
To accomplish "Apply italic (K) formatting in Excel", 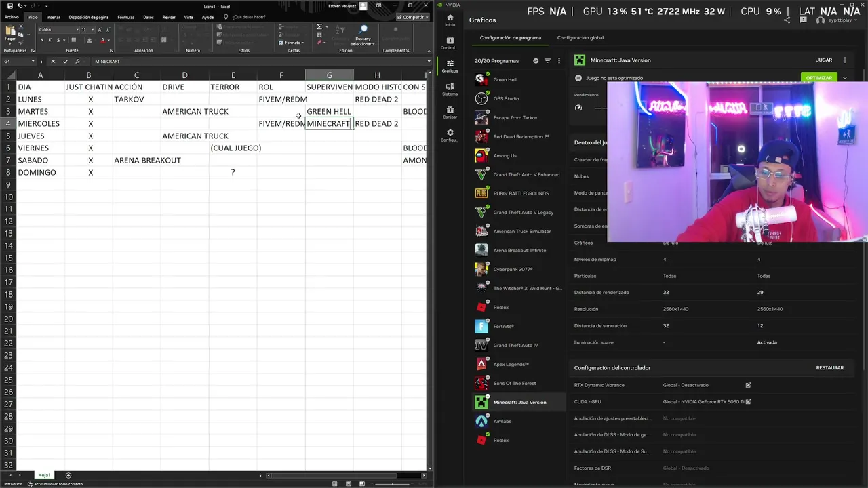I will click(x=50, y=40).
